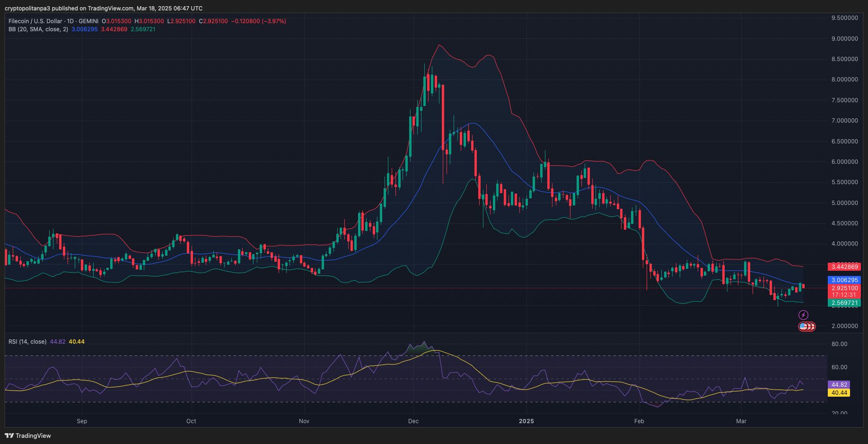Click the Mar label on the time axis
868x444 pixels.
coord(741,421)
